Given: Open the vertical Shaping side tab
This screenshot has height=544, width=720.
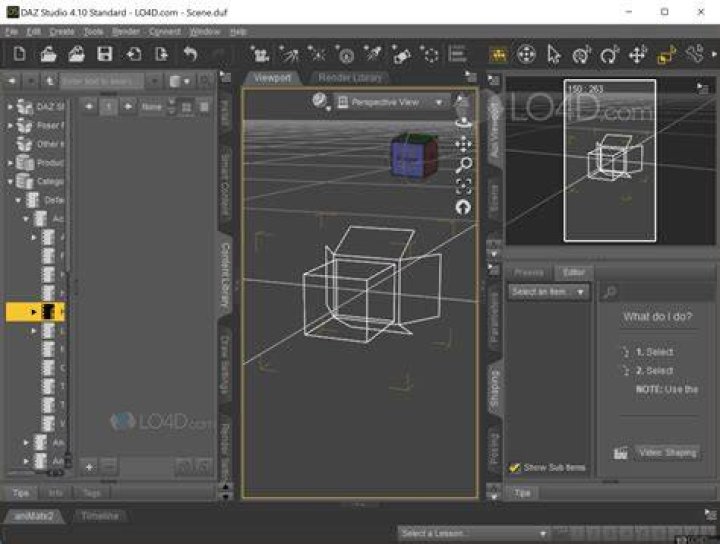Looking at the screenshot, I should coord(495,388).
